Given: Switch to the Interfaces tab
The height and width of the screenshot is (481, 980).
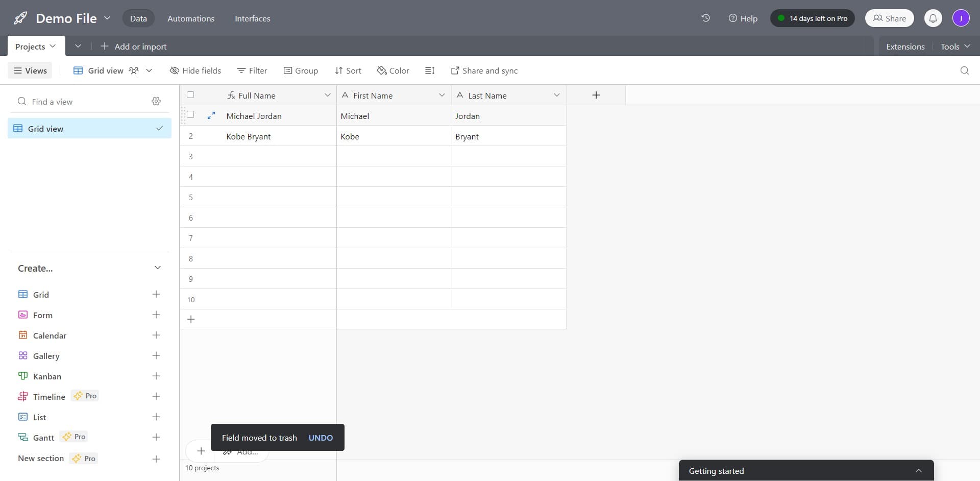Looking at the screenshot, I should 252,18.
